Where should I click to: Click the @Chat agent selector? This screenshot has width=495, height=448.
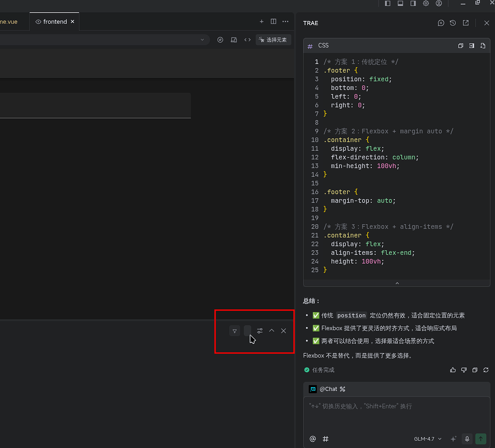point(327,389)
